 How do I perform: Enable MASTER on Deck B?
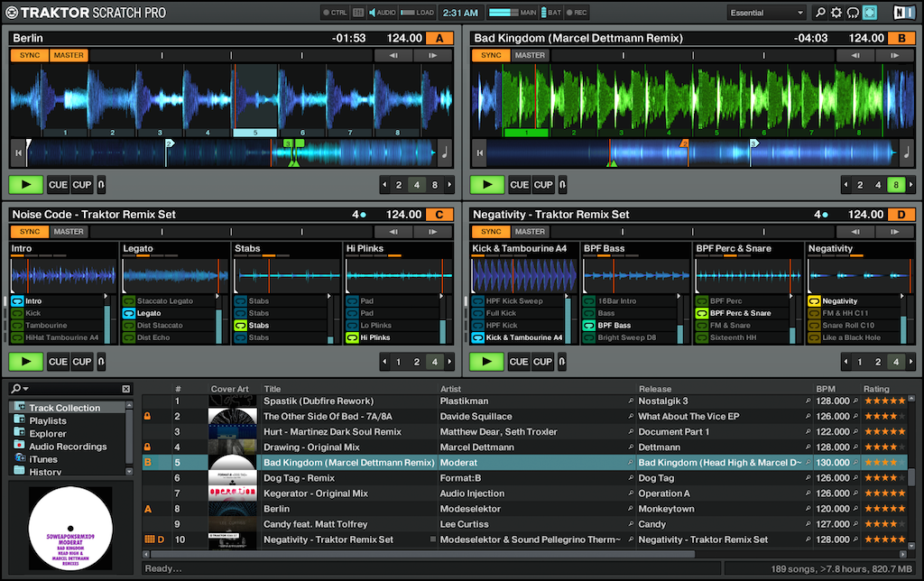pyautogui.click(x=530, y=55)
